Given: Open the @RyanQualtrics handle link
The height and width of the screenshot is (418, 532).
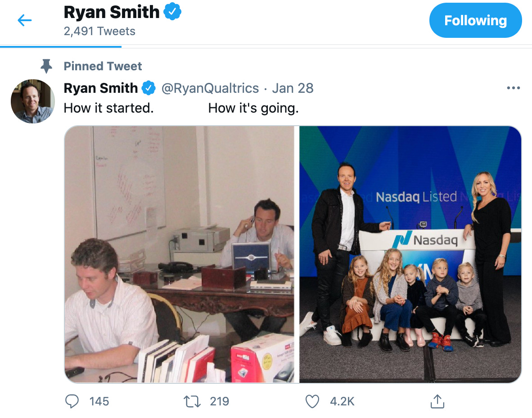Looking at the screenshot, I should [210, 88].
